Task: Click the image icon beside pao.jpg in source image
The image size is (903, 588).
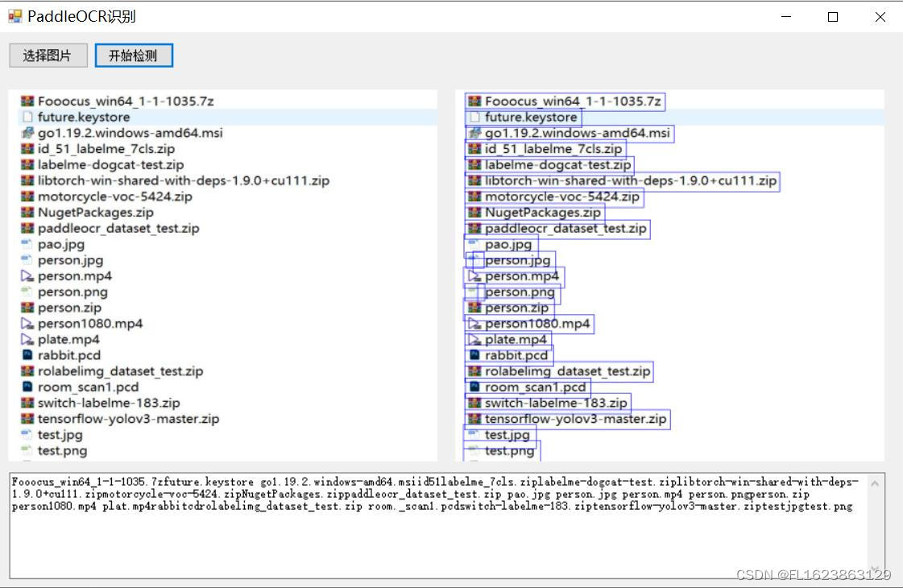Action: 27,243
